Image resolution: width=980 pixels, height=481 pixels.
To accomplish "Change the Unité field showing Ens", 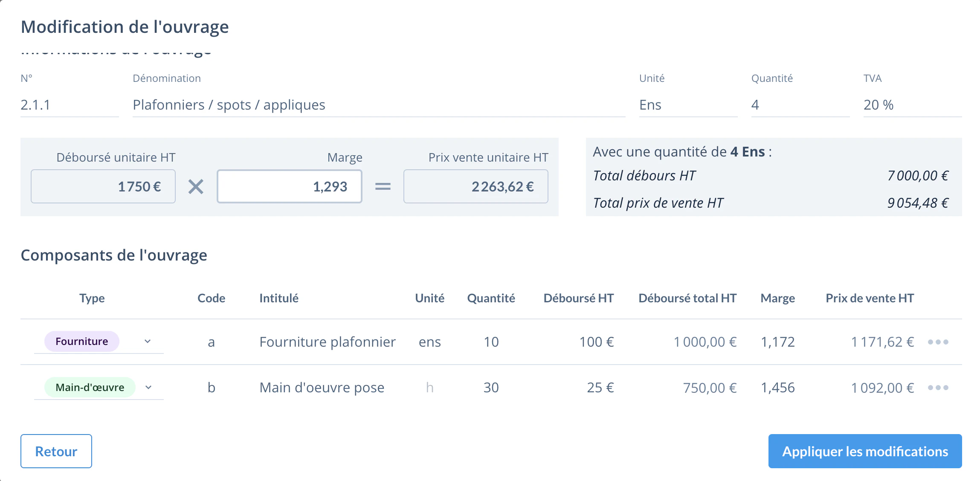I will tap(688, 105).
